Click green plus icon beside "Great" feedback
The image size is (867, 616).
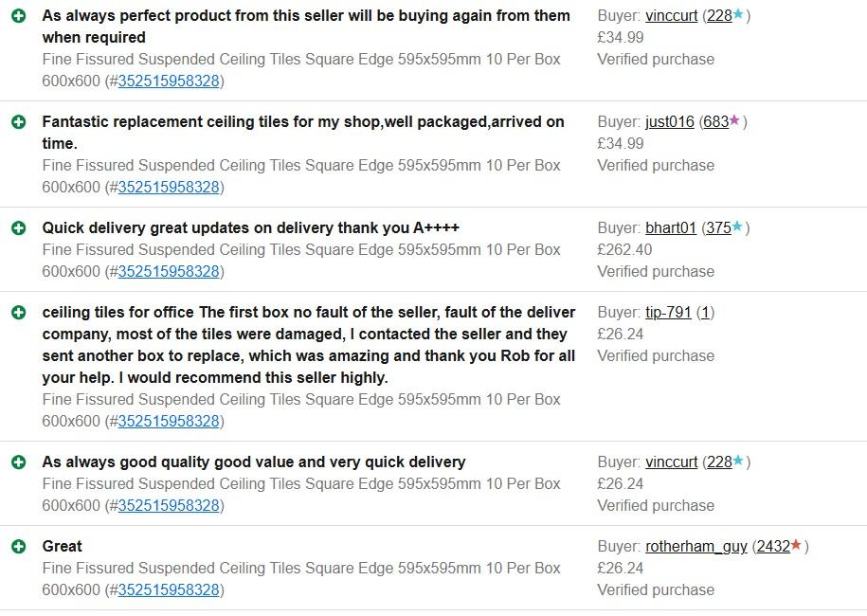coord(18,547)
